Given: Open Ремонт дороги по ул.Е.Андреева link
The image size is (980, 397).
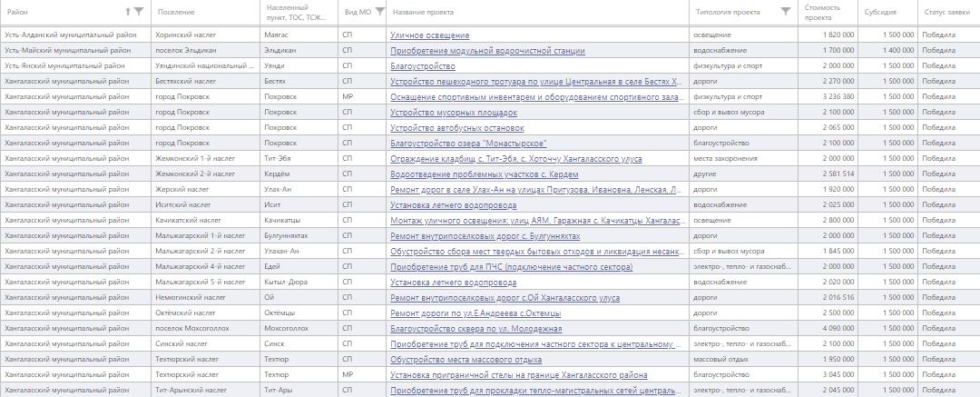Looking at the screenshot, I should pyautogui.click(x=475, y=313).
